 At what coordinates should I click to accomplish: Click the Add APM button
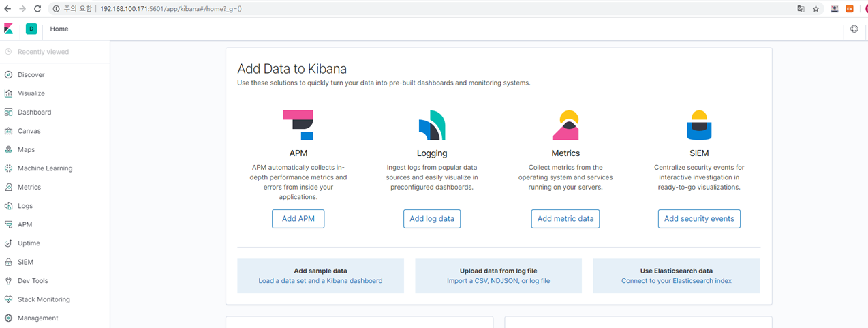tap(298, 219)
